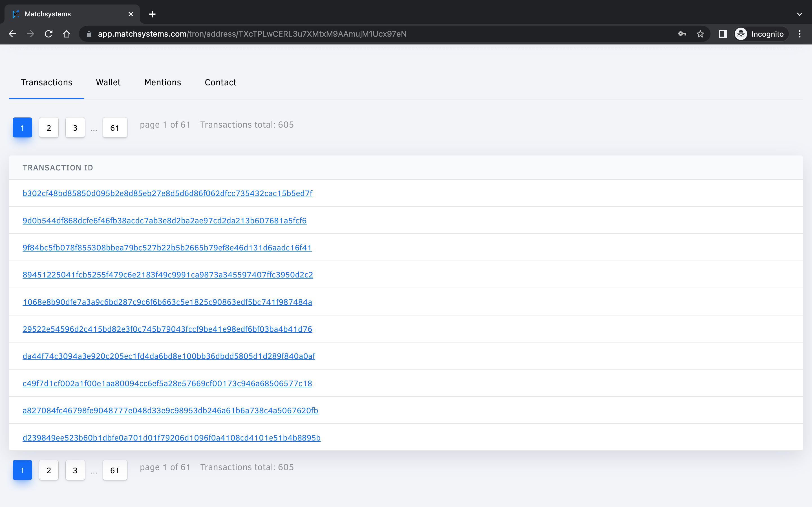The width and height of the screenshot is (812, 507).
Task: Bookmark this page with the star icon
Action: coord(700,34)
